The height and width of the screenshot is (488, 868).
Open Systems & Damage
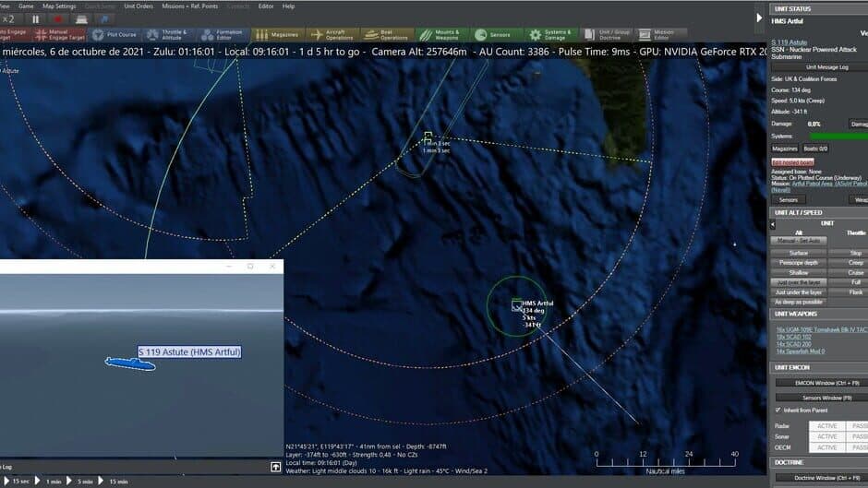point(550,35)
